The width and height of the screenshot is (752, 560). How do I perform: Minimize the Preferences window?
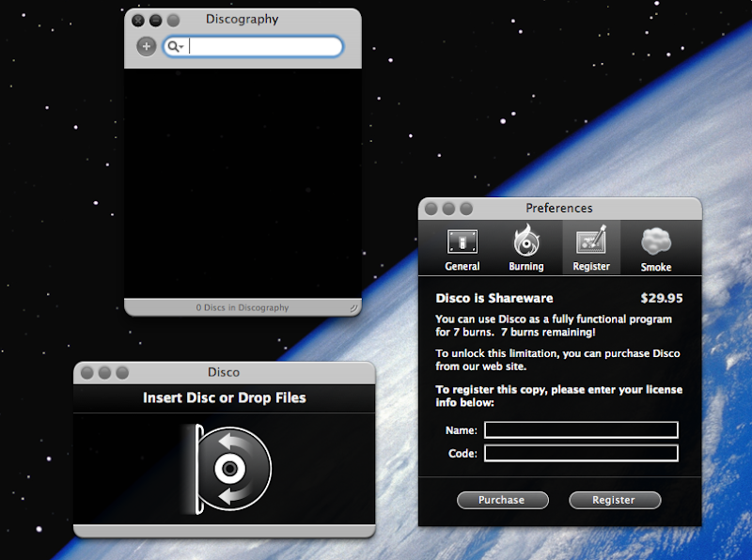448,209
